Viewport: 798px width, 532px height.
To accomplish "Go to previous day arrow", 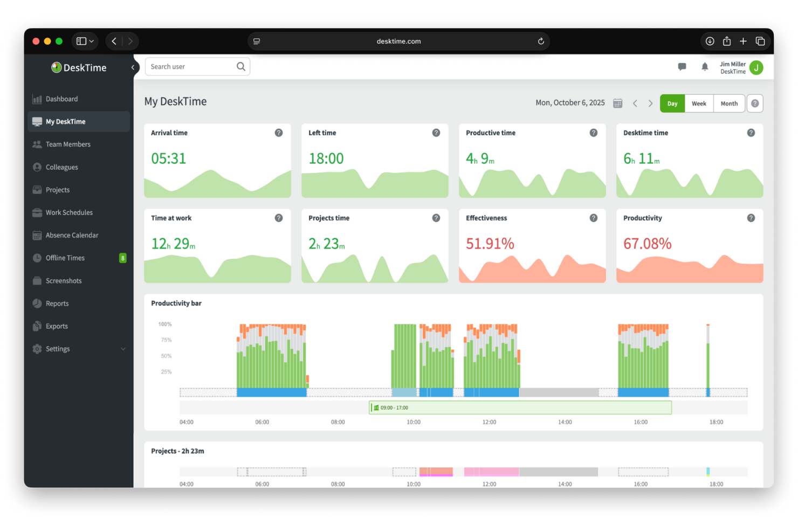I will click(635, 103).
